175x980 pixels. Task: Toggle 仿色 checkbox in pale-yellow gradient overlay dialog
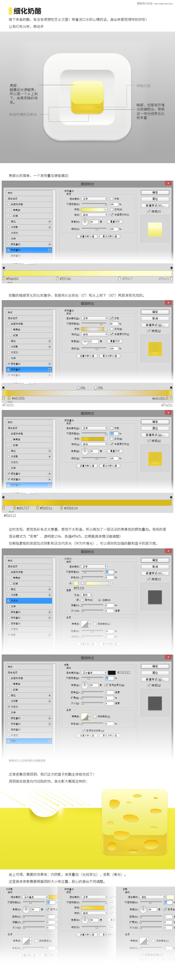(112, 199)
